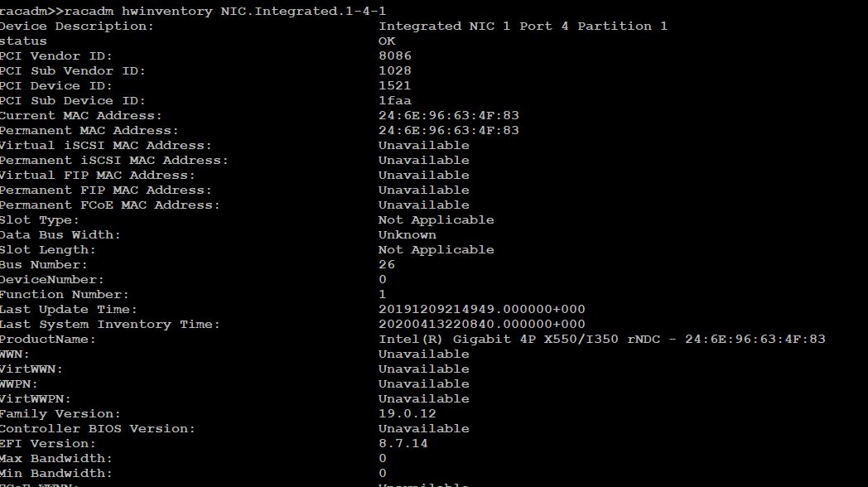Screen dimensions: 868x487
Task: Select Unavailable in the WWN row
Action: [424, 354]
